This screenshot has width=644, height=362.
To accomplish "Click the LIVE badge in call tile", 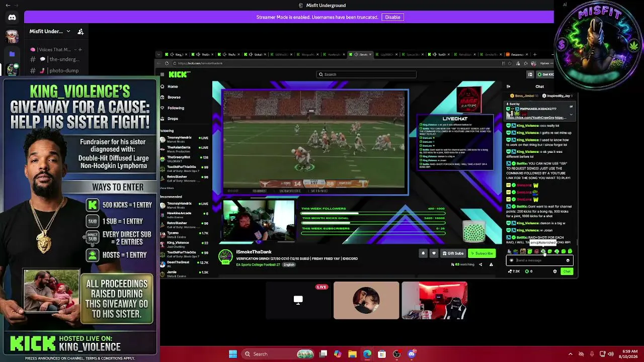I will point(321,287).
